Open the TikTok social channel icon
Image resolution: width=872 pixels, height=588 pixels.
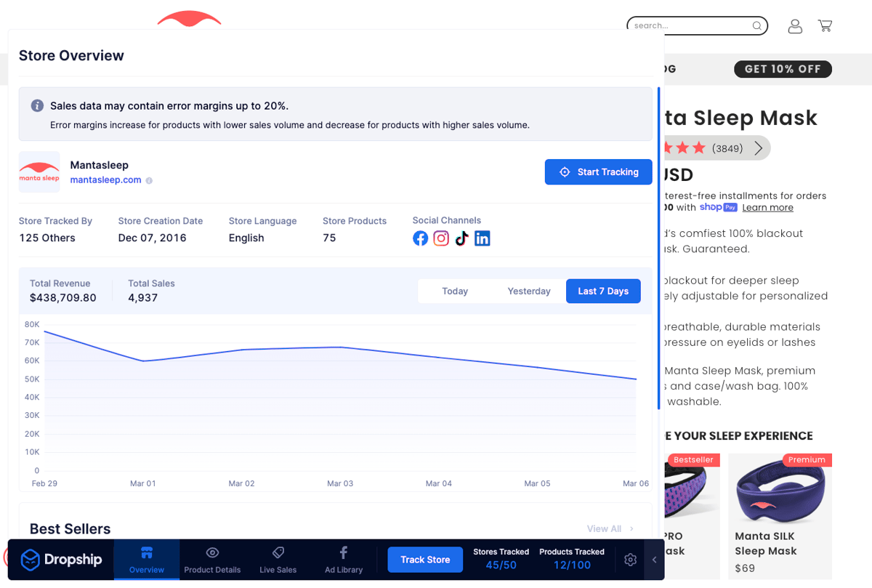(461, 238)
